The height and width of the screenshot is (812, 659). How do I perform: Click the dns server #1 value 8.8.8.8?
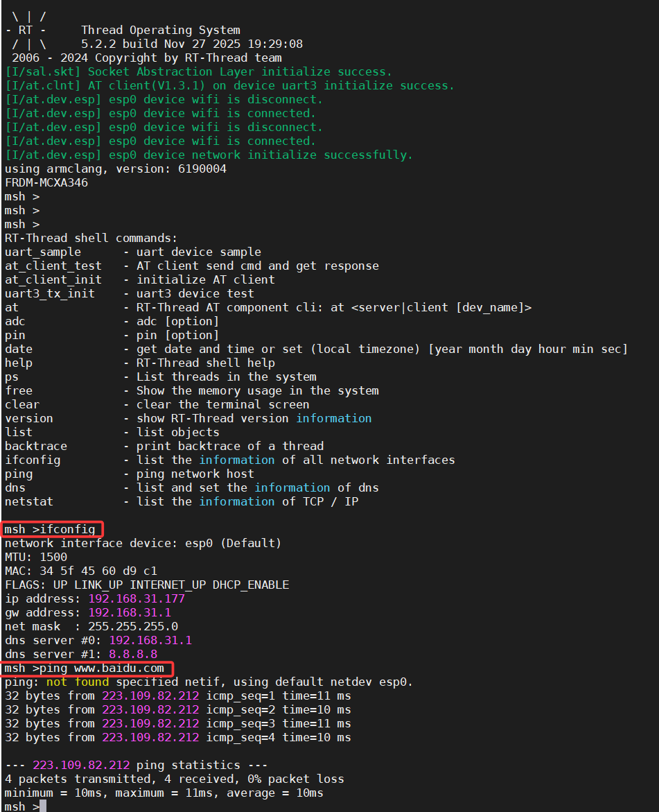coord(132,654)
